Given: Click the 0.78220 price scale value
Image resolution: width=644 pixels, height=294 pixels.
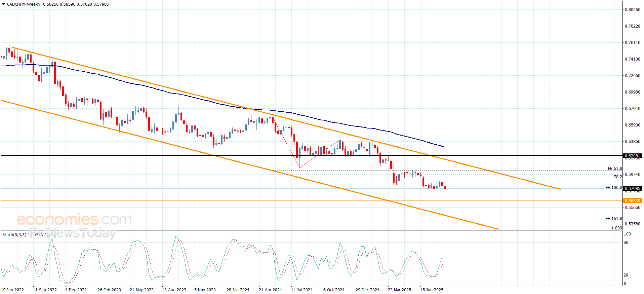Looking at the screenshot, I should 632,26.
